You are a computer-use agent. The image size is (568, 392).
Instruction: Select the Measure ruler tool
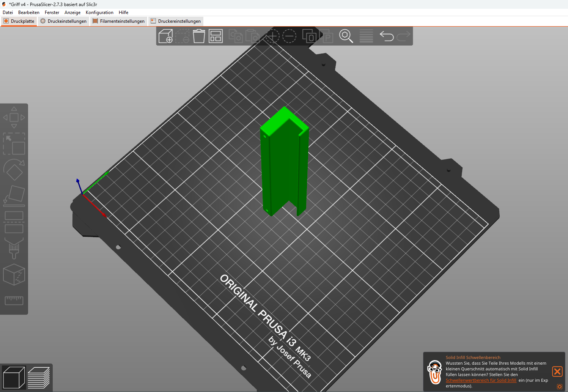tap(14, 301)
